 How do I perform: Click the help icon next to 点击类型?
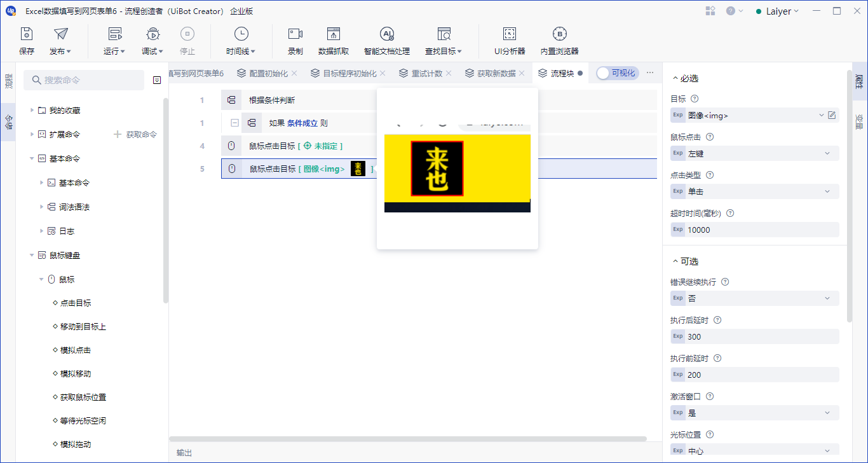710,175
